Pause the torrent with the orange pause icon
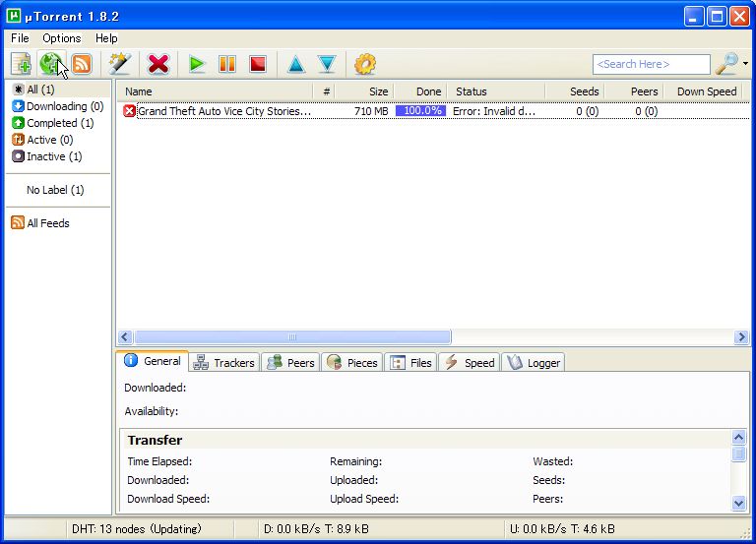756x544 pixels. click(227, 64)
